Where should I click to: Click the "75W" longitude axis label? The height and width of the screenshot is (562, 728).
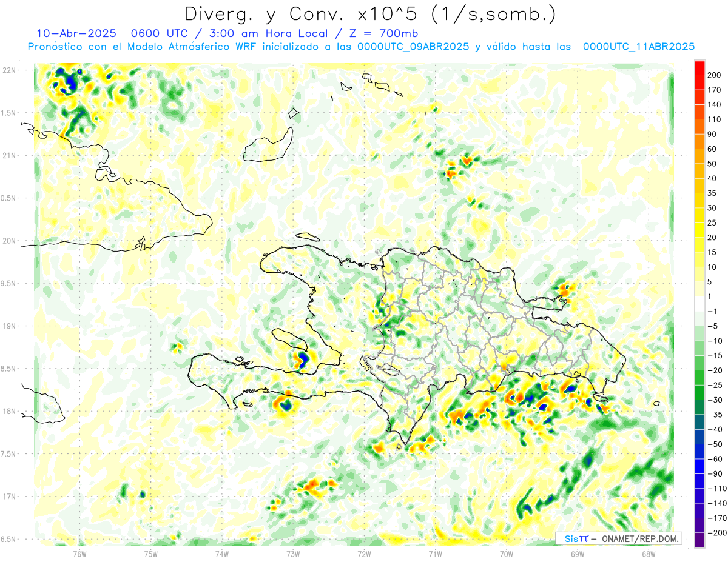click(x=151, y=554)
